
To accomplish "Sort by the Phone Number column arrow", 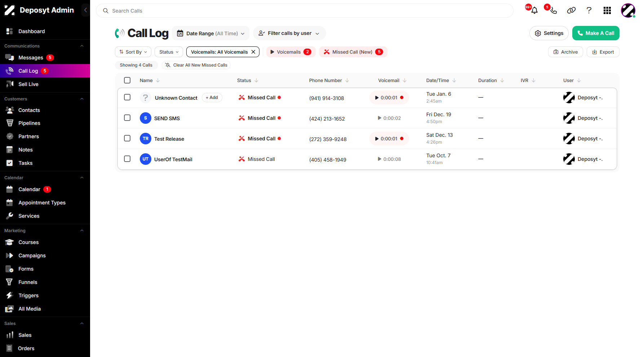I will (x=347, y=80).
